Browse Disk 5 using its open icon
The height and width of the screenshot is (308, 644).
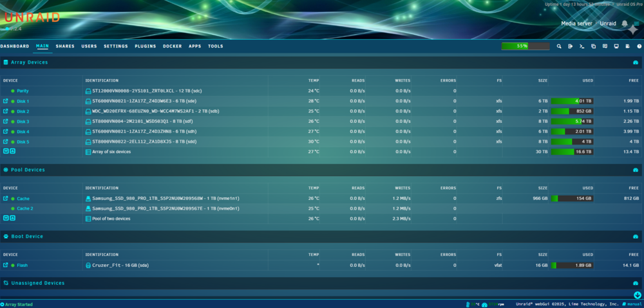[6, 141]
